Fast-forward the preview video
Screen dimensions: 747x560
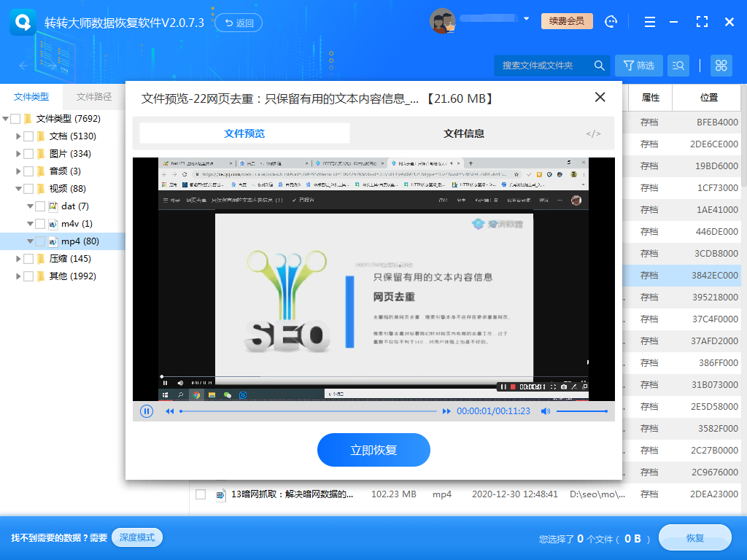[x=446, y=411]
